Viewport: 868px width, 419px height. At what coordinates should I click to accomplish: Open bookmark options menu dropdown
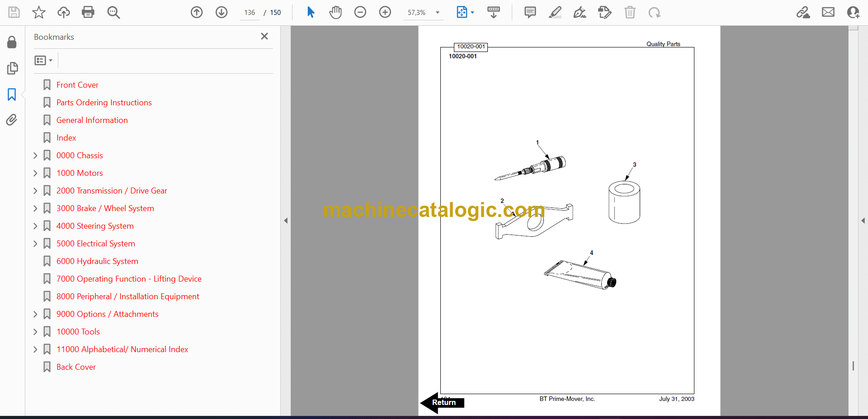[43, 60]
